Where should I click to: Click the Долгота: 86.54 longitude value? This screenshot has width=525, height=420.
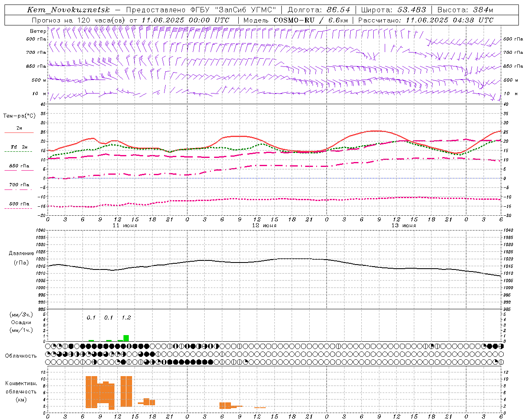tap(319, 10)
